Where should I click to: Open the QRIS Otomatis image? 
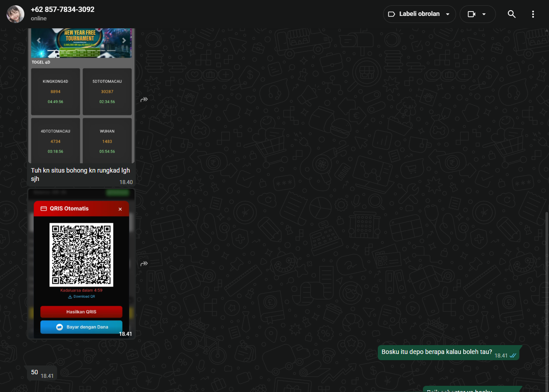click(x=81, y=264)
